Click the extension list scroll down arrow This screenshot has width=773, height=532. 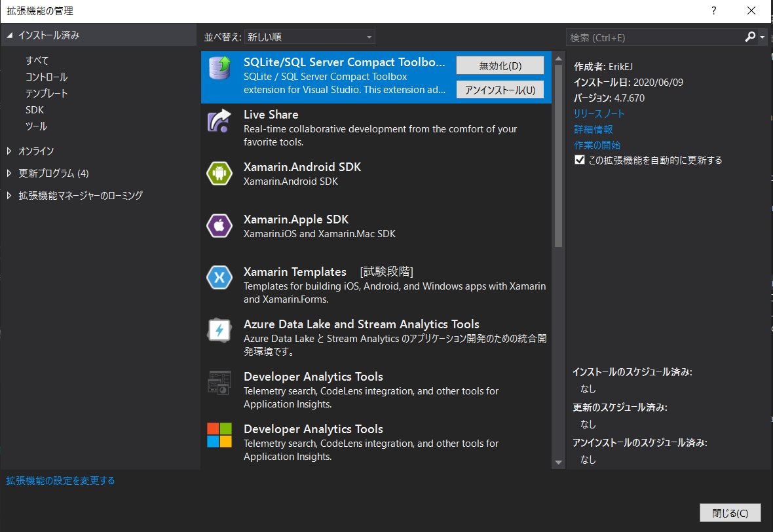pyautogui.click(x=559, y=463)
